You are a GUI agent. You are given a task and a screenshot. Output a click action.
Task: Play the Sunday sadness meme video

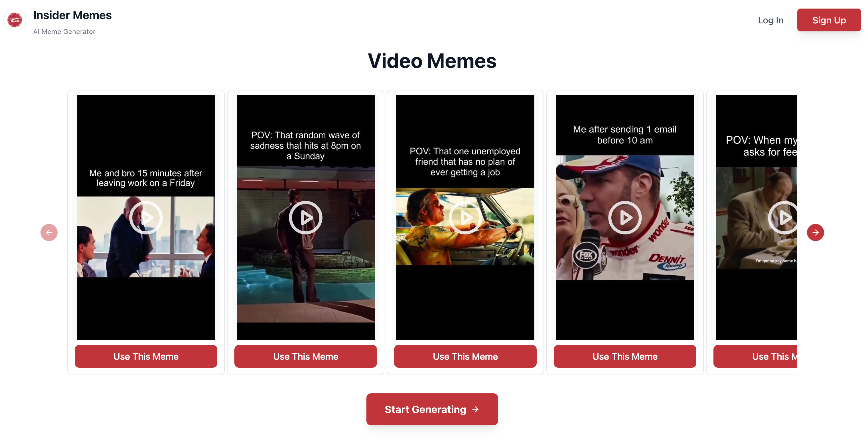[x=305, y=217]
